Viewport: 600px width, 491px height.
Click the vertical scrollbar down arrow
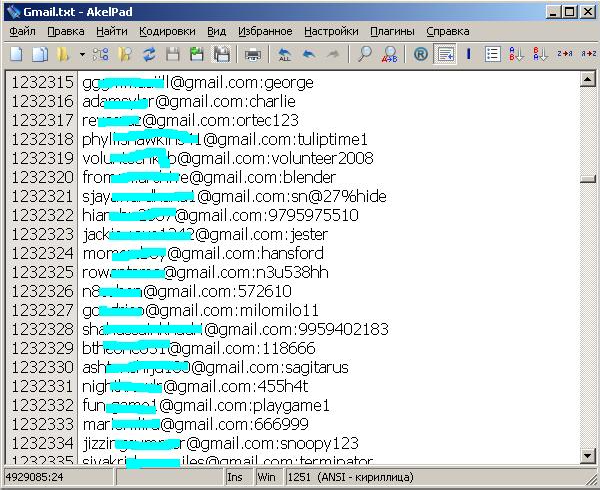(x=589, y=458)
